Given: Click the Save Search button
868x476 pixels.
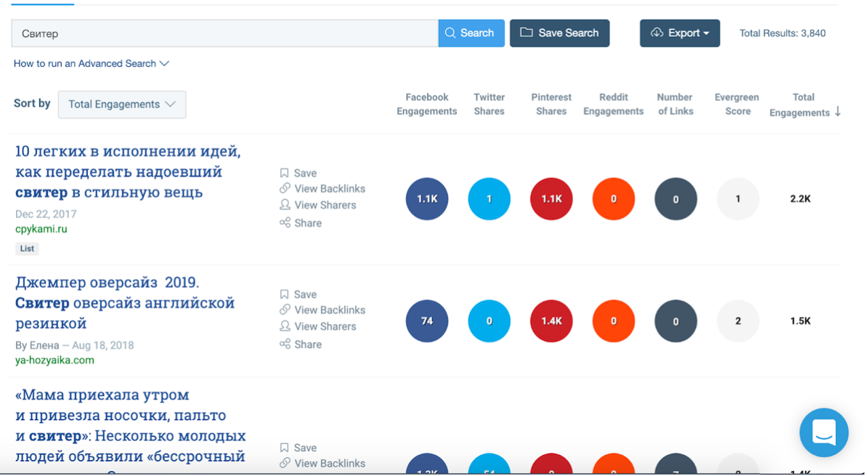Looking at the screenshot, I should click(559, 33).
